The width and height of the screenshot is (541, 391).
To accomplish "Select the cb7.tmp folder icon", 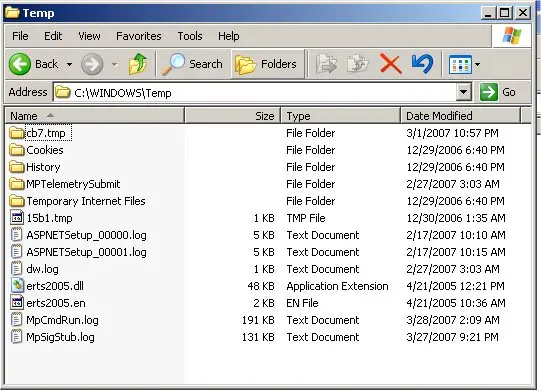I will click(17, 133).
